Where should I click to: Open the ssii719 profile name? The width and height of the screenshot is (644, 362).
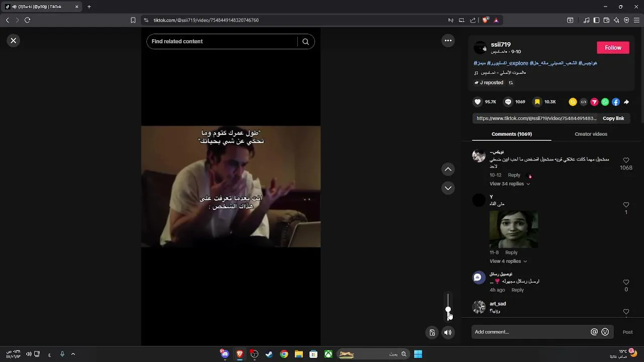pyautogui.click(x=501, y=45)
